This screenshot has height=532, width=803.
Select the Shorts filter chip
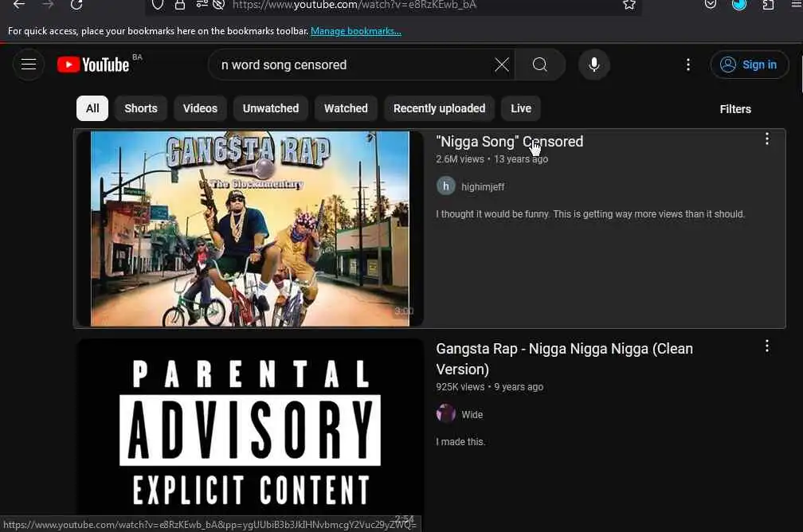pos(141,108)
